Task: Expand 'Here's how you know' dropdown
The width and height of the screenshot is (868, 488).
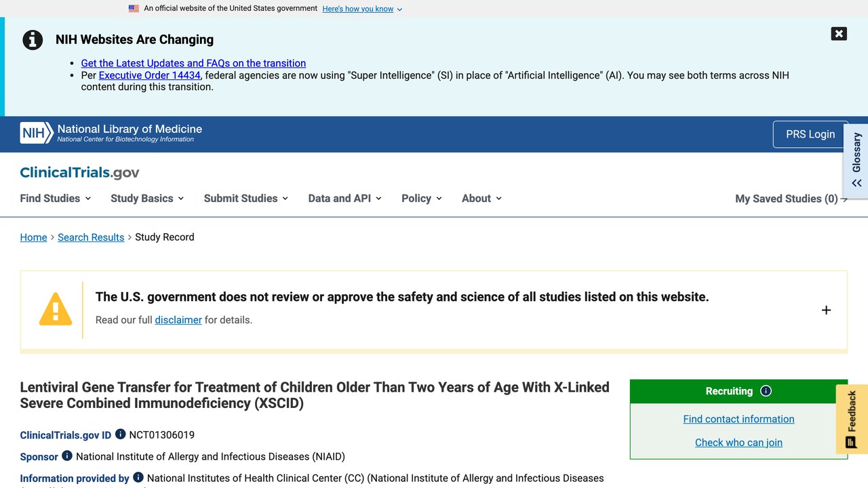Action: coord(362,9)
